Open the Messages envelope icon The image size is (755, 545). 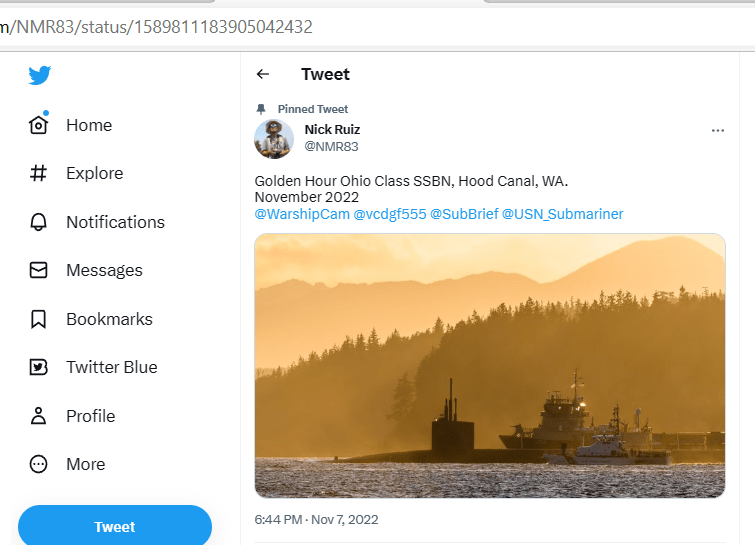(39, 270)
